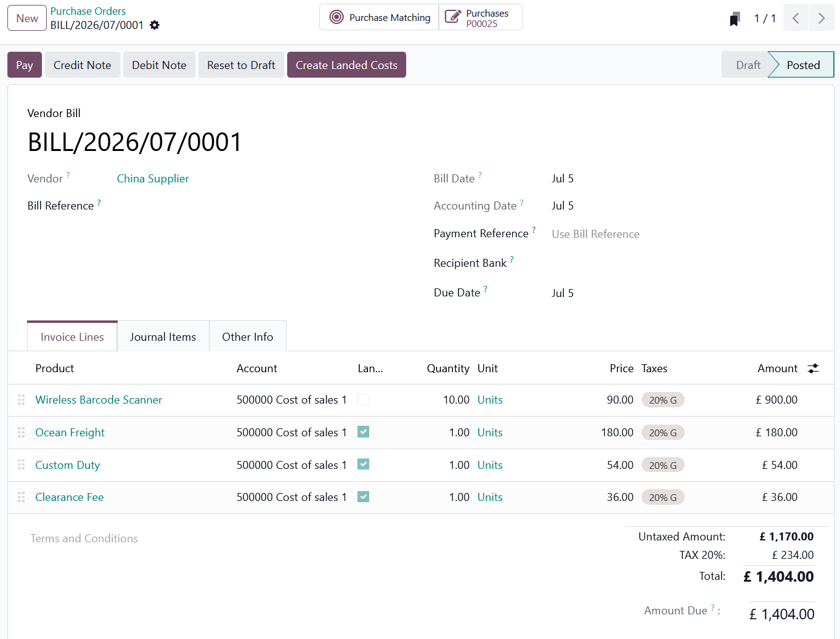
Task: Click 20% G tax tag on Custom Duty
Action: (x=663, y=465)
